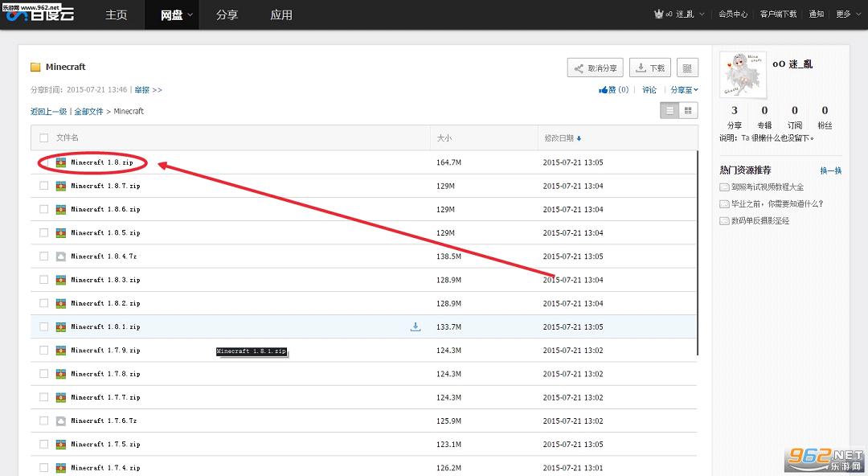Check the box for Minecraft 1.8.3.zip

coord(43,280)
